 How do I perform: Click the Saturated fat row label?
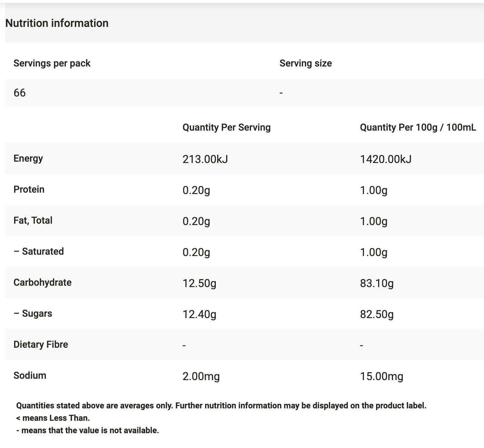[39, 252]
